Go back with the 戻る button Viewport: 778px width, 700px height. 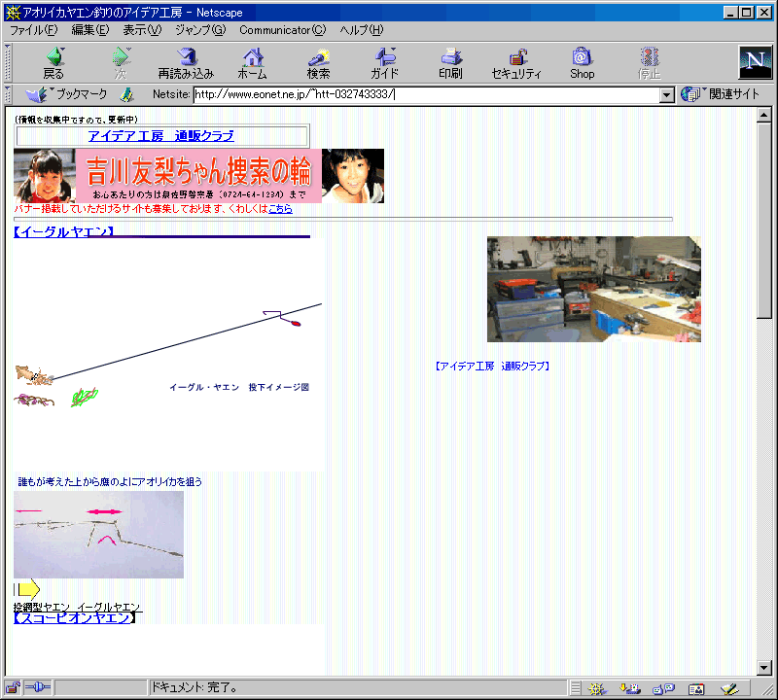[53, 63]
